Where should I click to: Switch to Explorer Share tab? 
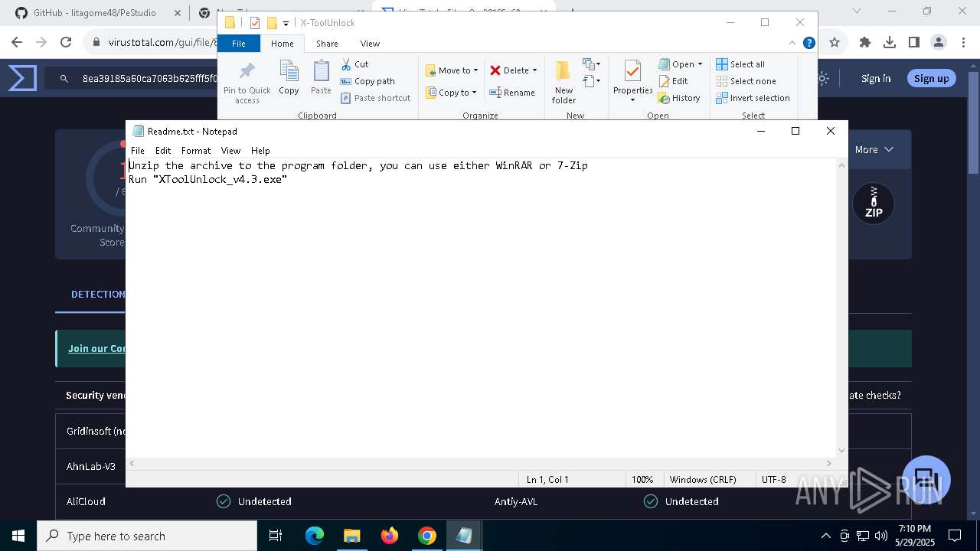327,44
